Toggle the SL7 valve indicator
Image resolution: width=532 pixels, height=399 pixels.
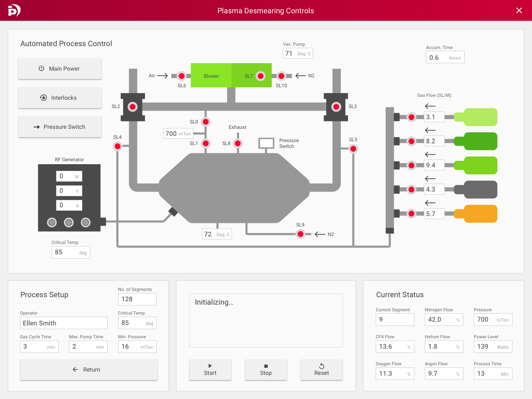tap(261, 76)
